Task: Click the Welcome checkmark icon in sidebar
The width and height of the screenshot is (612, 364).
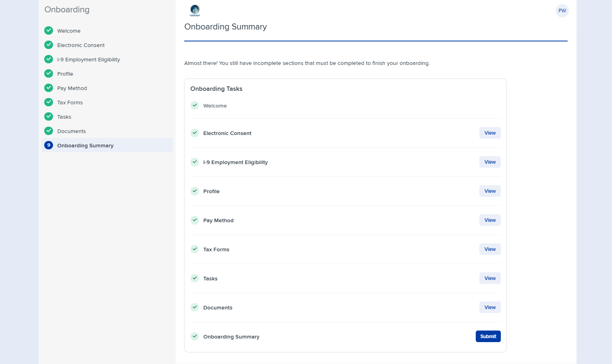Action: click(x=49, y=30)
